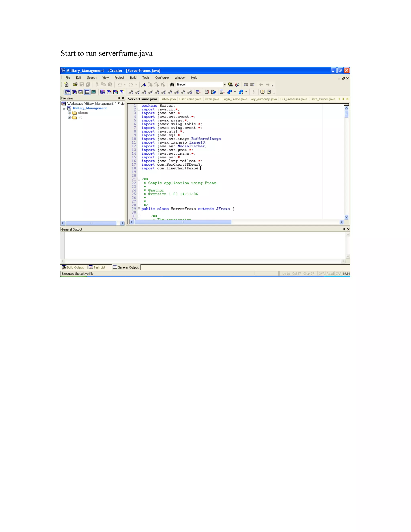Image resolution: width=411 pixels, height=532 pixels.
Task: Toggle the fifth view panel toolbar button
Action: (x=94, y=92)
